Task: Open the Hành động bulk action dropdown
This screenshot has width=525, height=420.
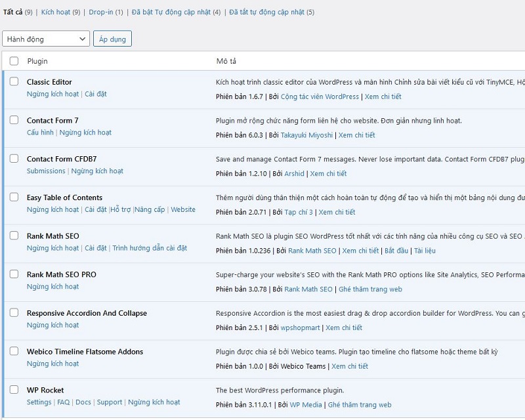Action: pyautogui.click(x=46, y=39)
